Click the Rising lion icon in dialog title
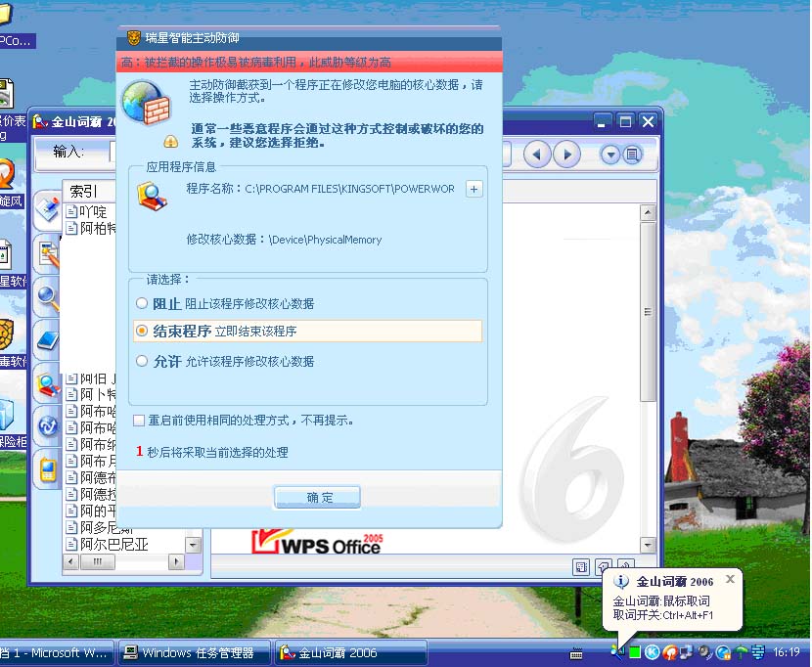812x667 pixels. pos(134,38)
